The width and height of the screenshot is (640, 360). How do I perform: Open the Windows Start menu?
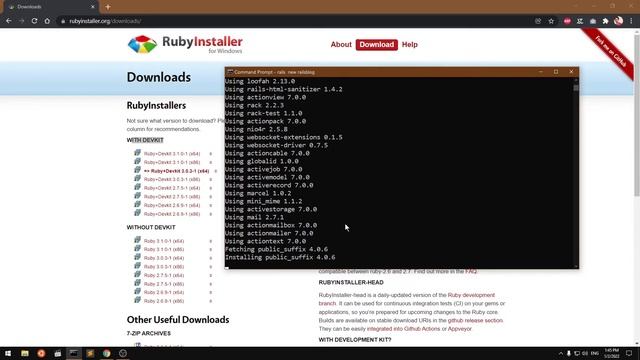(8, 353)
